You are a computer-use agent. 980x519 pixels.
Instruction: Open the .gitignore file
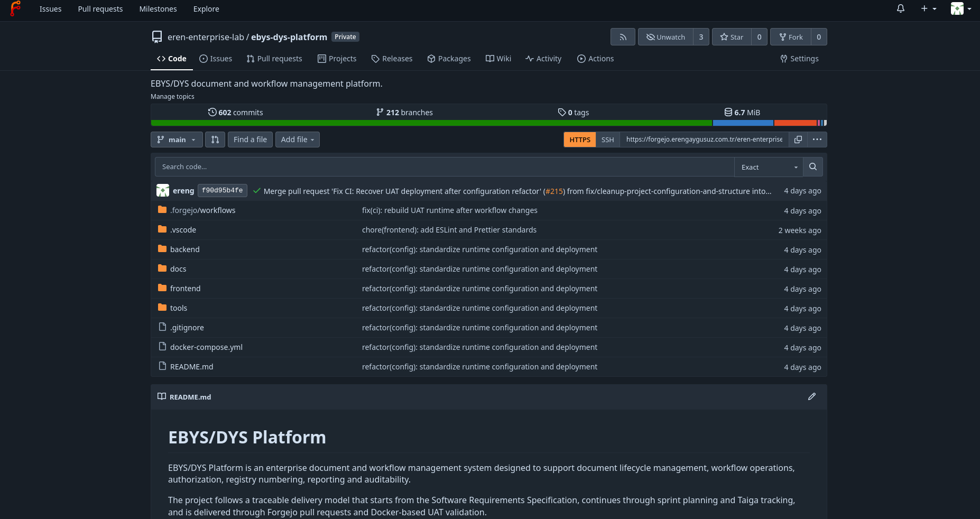tap(187, 328)
